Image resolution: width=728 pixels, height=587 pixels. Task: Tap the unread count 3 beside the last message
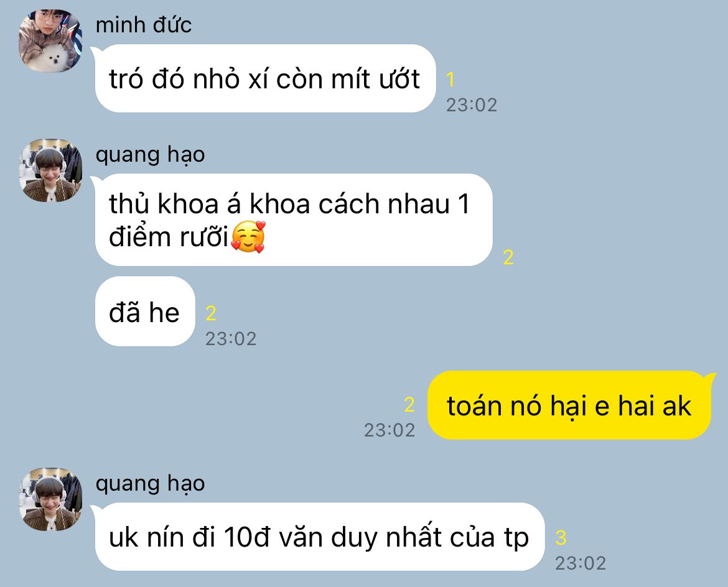coord(561,538)
